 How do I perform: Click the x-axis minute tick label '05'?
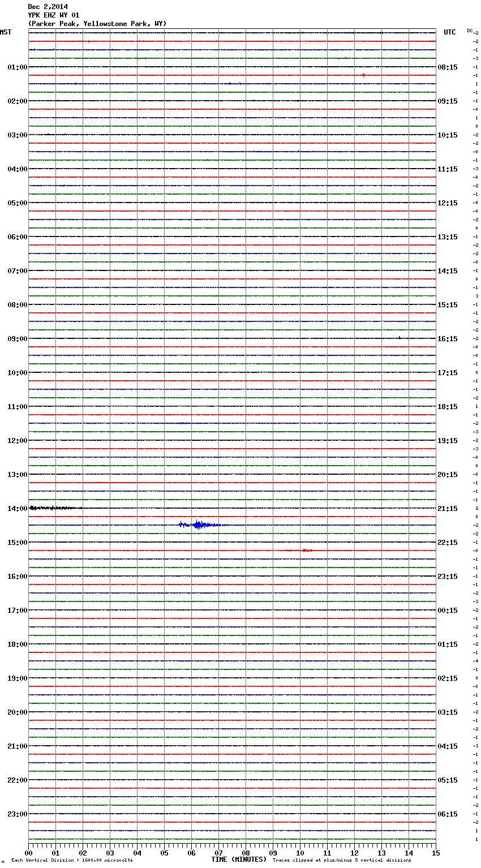164,853
